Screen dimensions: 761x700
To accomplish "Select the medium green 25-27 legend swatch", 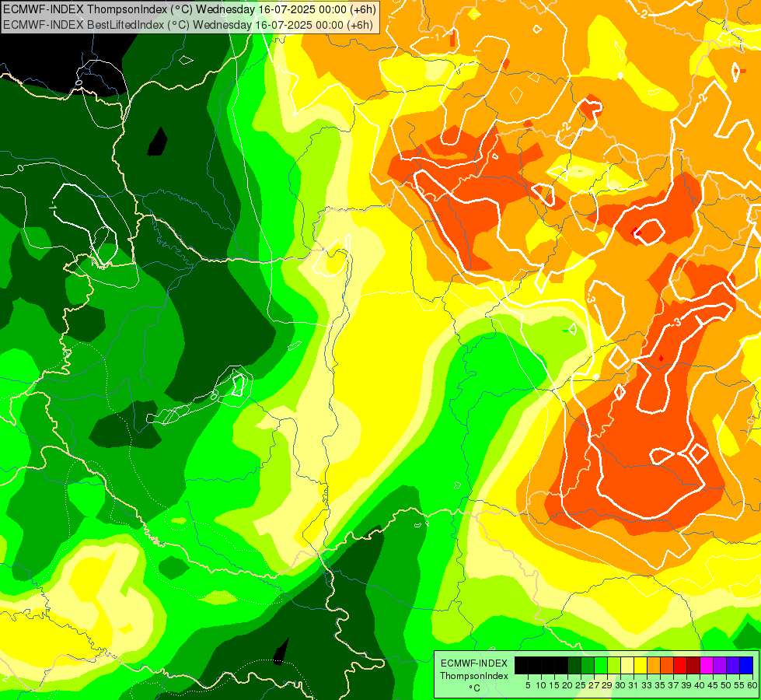I will (x=588, y=665).
